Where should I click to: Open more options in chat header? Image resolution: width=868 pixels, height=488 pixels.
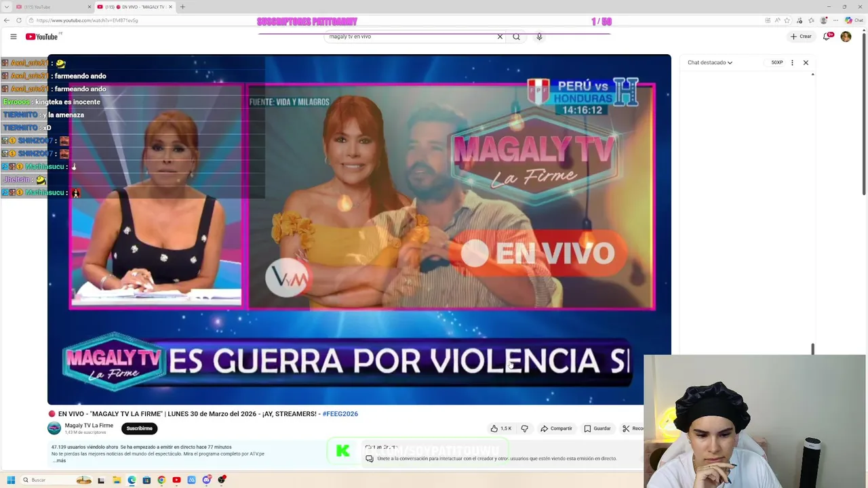pos(792,62)
